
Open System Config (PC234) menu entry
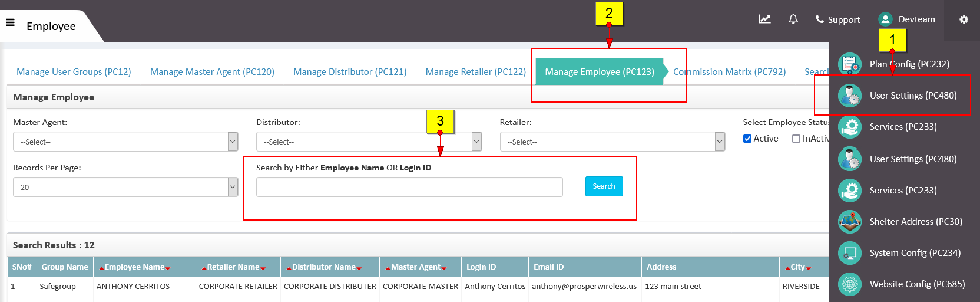[915, 253]
